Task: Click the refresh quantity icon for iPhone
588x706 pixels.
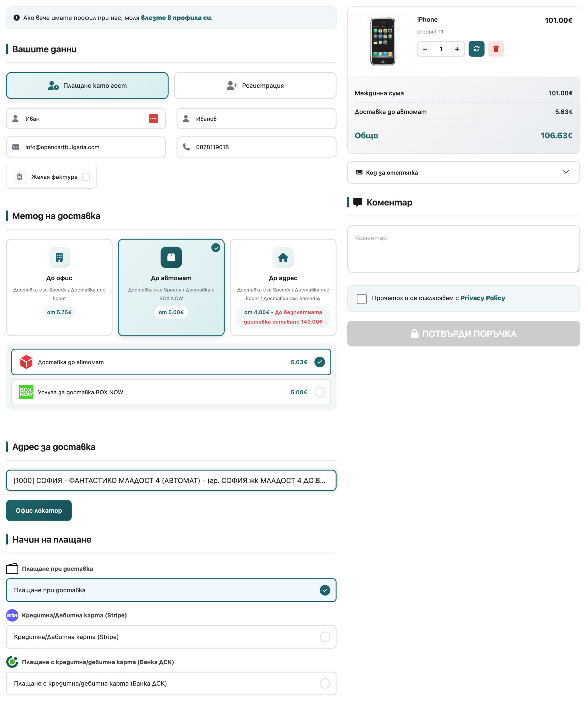Action: 476,49
